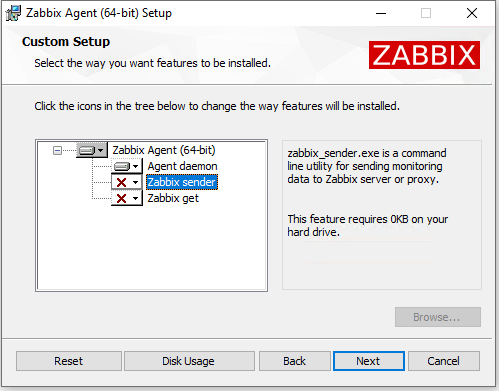Click the red X icon beside Zabbix get
This screenshot has height=391, width=499.
coord(122,198)
